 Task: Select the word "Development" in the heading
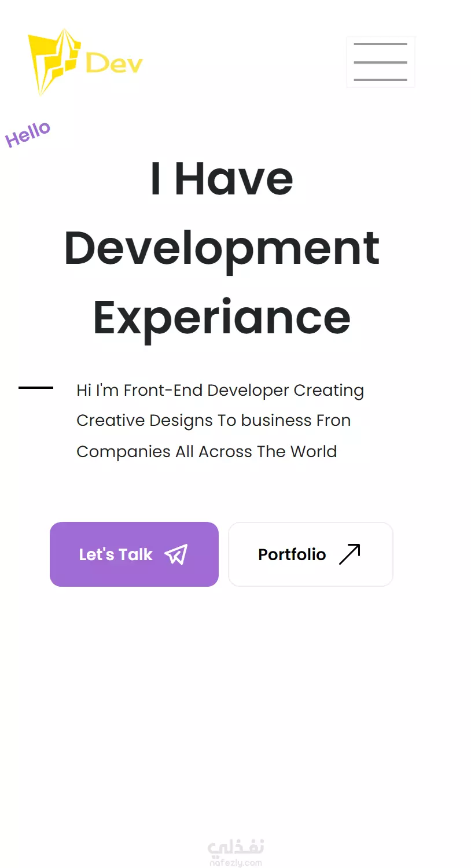[x=222, y=249]
